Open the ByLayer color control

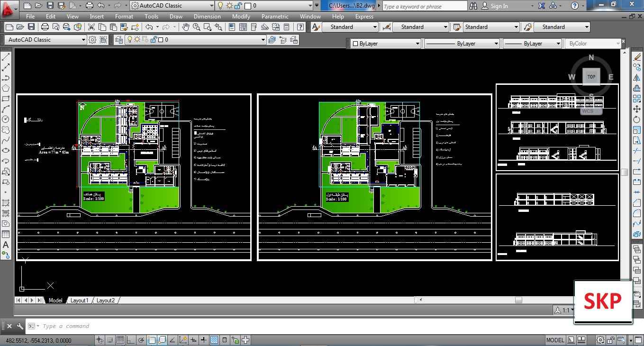click(417, 44)
